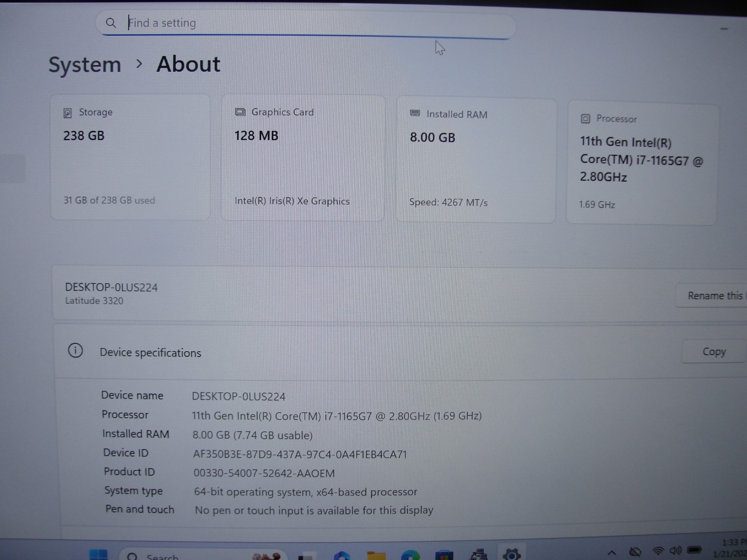Select the Device name value DESKTOP-0LUS224

click(239, 397)
